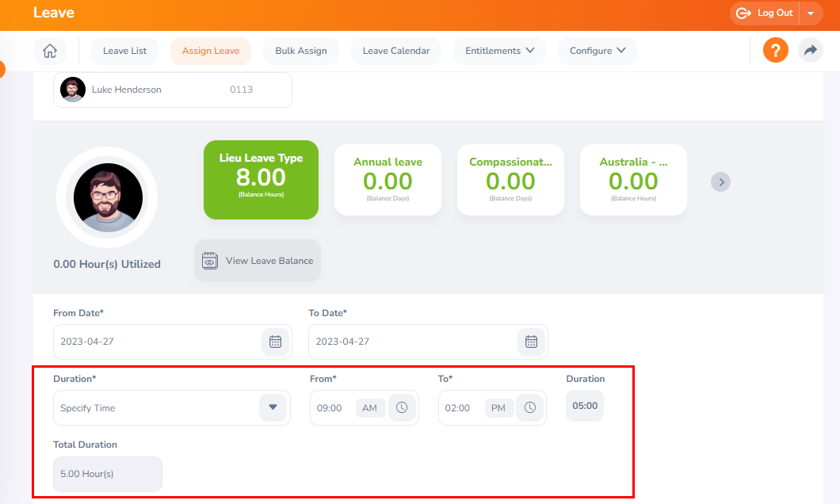Click Luke Henderson's profile photo
Screen dimensions: 840x504
click(x=72, y=90)
